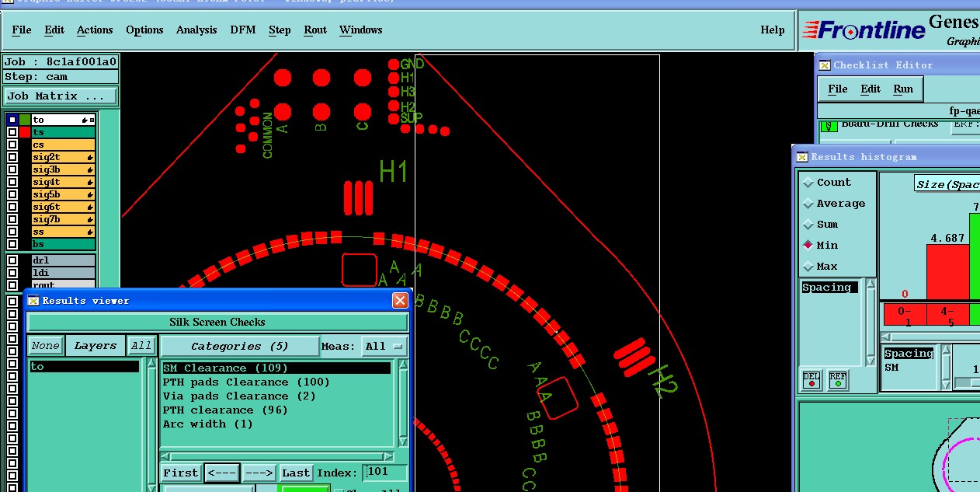
Task: Click the hand icon on layer sig4t
Action: [90, 182]
